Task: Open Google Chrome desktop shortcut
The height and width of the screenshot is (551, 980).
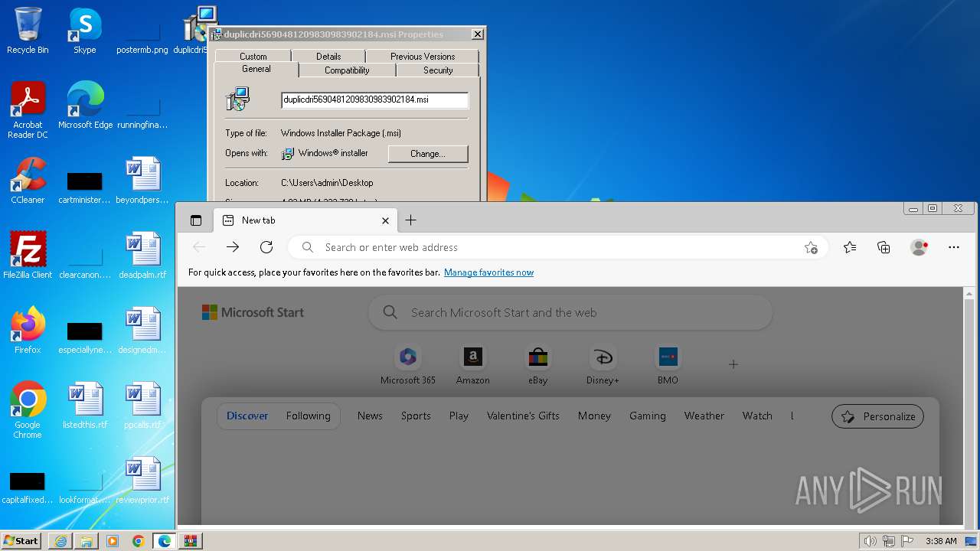Action: [x=28, y=410]
